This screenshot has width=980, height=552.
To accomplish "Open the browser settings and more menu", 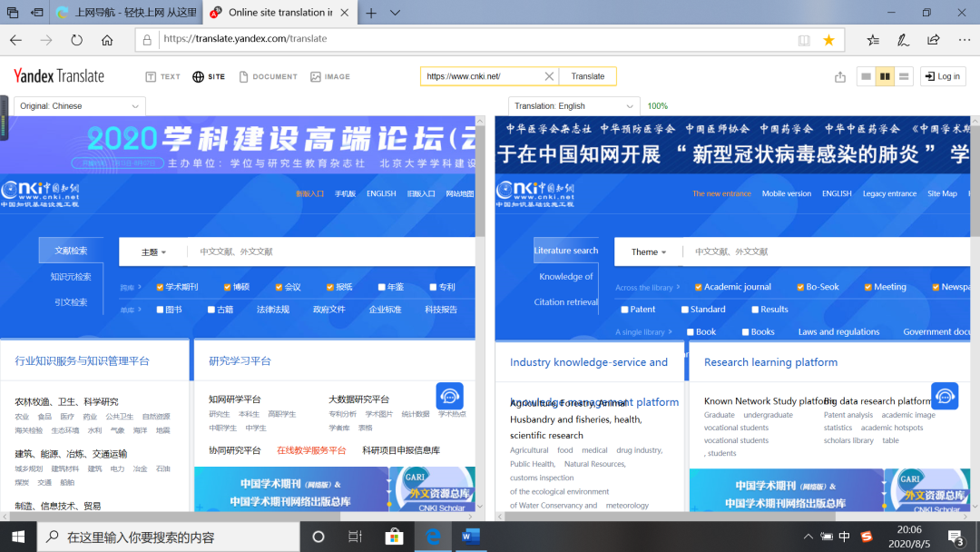I will tap(965, 40).
